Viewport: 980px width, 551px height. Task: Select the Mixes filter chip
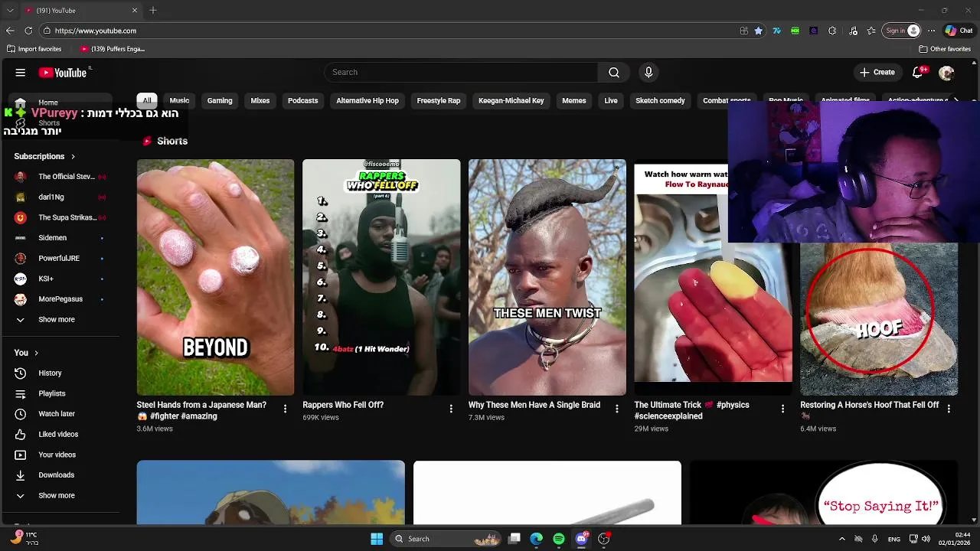260,101
